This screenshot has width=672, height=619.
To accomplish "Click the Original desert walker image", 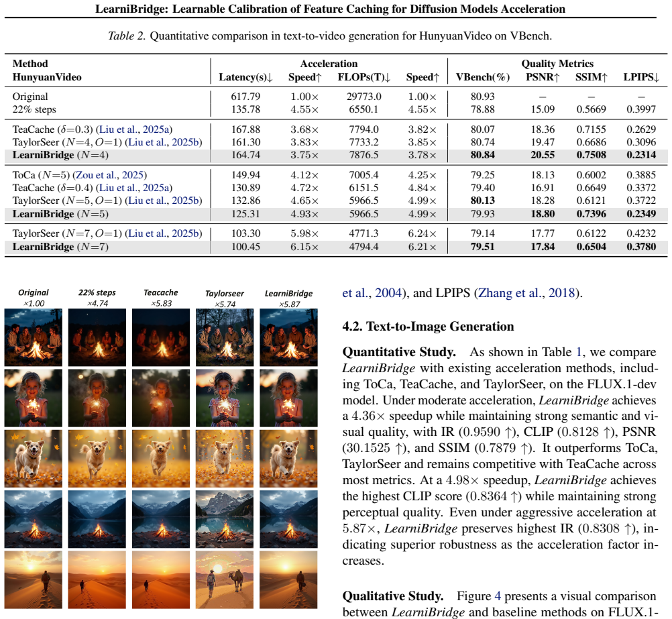I will (x=34, y=580).
